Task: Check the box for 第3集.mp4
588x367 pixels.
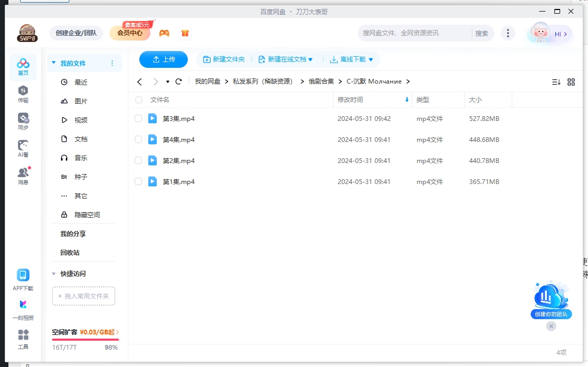Action: pos(139,118)
